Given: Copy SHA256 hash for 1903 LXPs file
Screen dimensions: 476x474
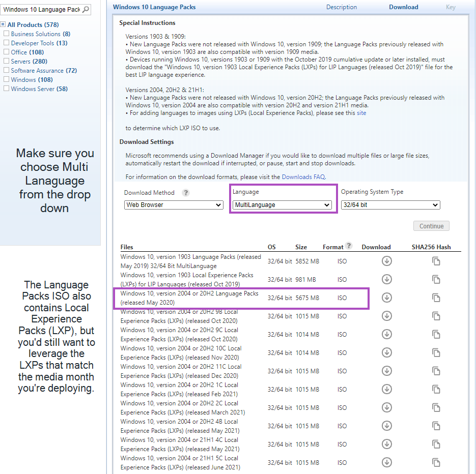Looking at the screenshot, I should [x=436, y=280].
